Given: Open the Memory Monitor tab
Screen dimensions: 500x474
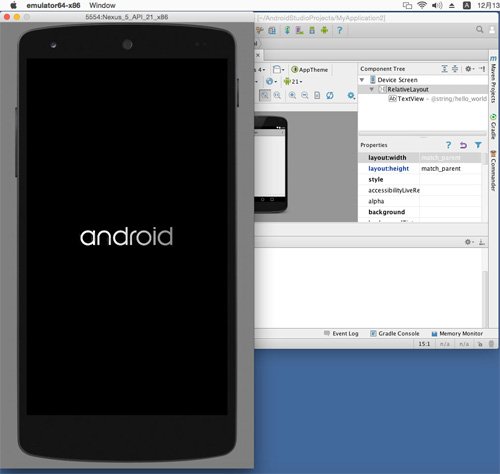Looking at the screenshot, I should point(457,334).
